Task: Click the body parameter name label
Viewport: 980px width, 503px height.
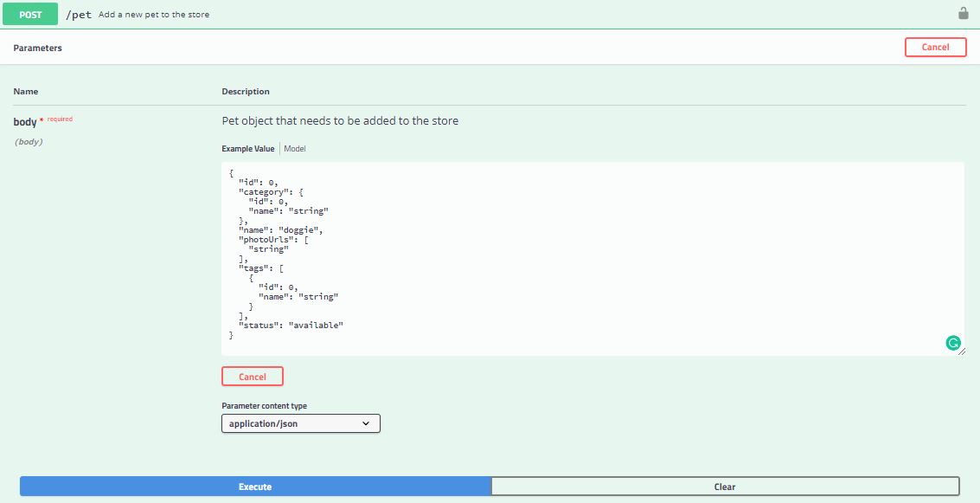Action: pyautogui.click(x=25, y=122)
